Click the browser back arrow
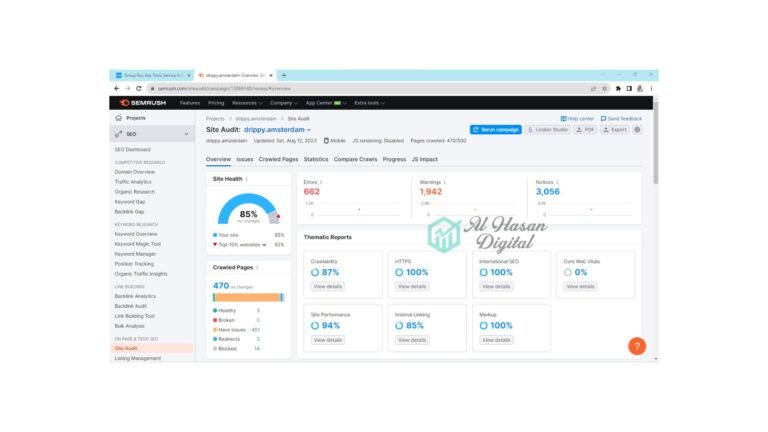The width and height of the screenshot is (768, 432). 117,88
